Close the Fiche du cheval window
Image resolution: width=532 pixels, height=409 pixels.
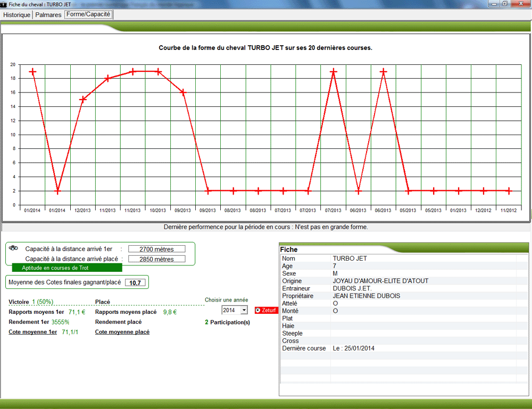click(521, 3)
